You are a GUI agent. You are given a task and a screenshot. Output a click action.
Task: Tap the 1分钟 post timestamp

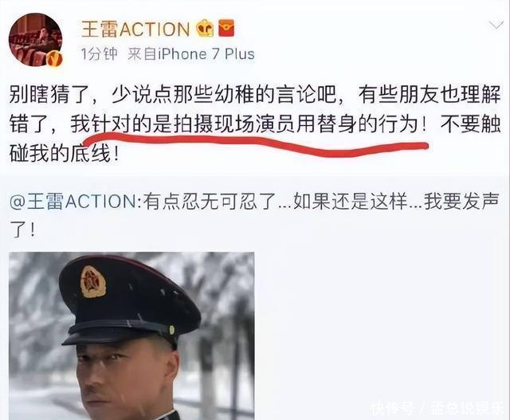(x=99, y=54)
